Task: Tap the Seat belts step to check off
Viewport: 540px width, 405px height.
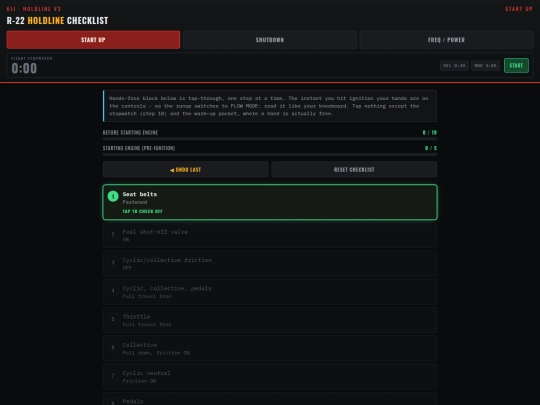Action: click(x=270, y=202)
